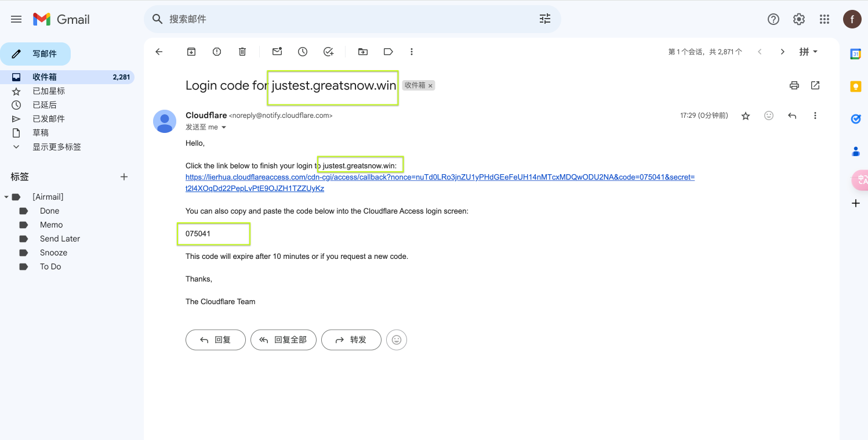Open Google Tasks side panel

point(855,119)
